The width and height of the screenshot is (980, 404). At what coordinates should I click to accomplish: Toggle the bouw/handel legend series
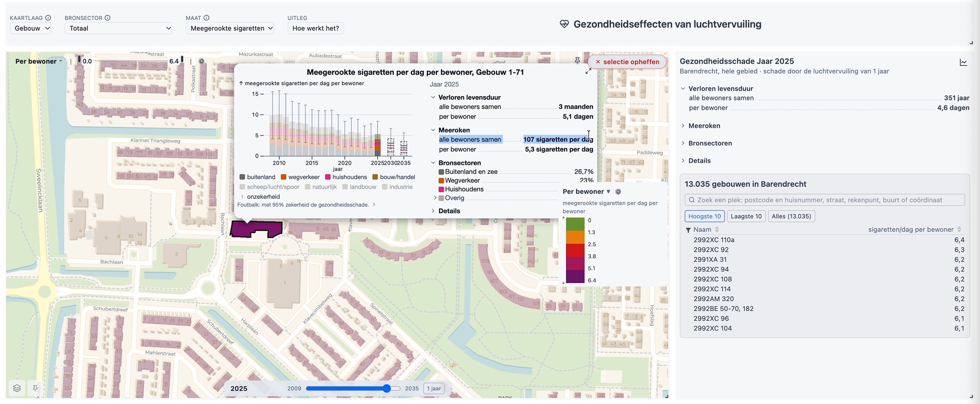coord(393,177)
